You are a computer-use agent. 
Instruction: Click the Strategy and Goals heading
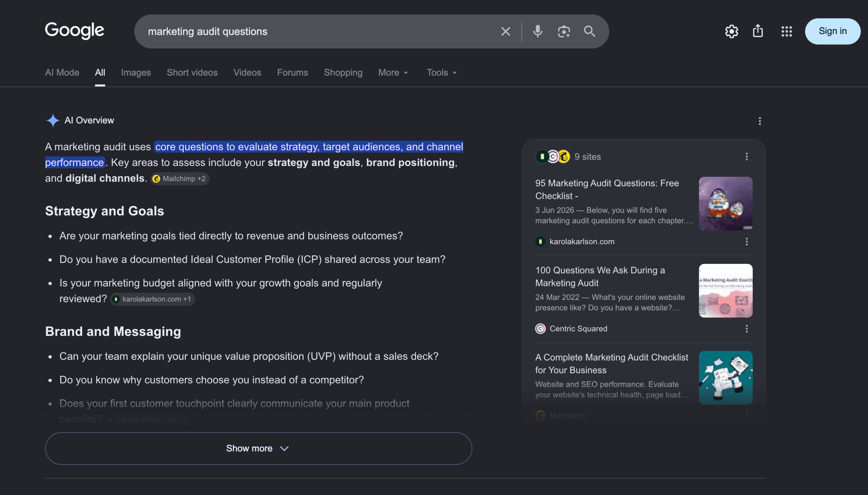(104, 211)
